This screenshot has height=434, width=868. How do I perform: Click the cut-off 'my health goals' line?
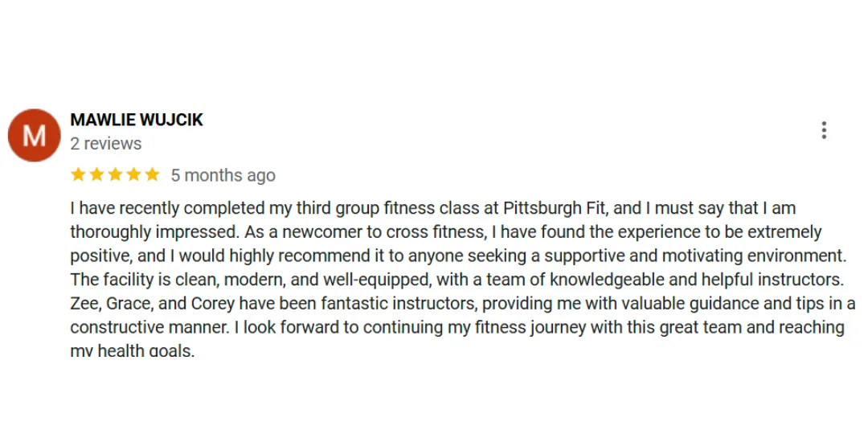133,351
